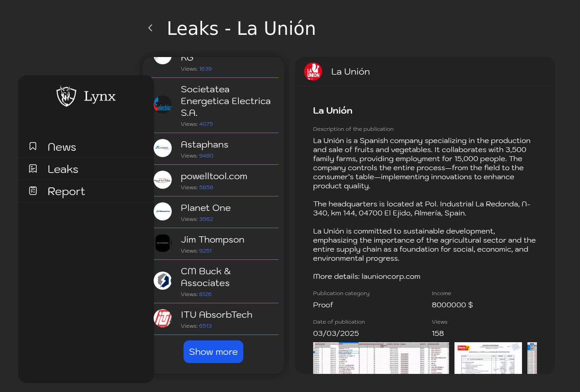Click the La Unión logo in header

point(313,72)
